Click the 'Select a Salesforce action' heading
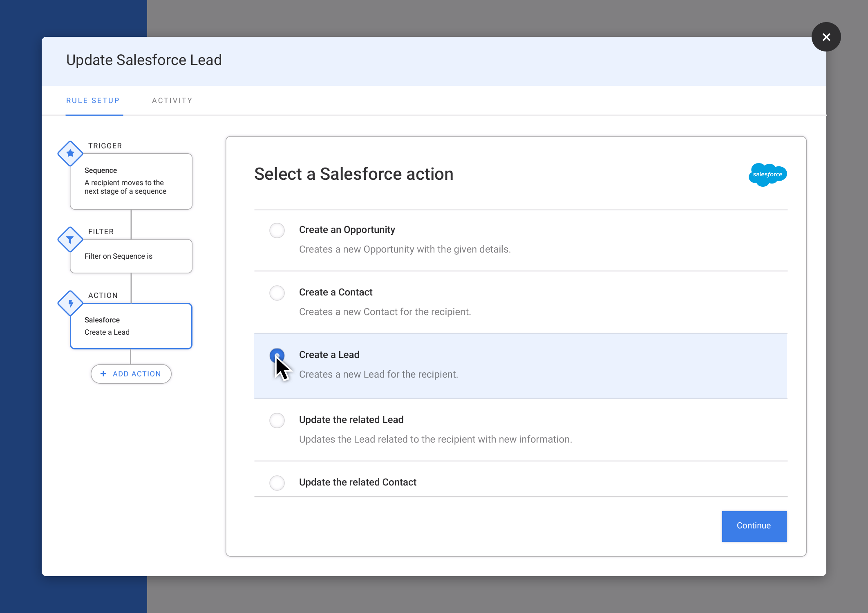The image size is (868, 613). [x=353, y=174]
